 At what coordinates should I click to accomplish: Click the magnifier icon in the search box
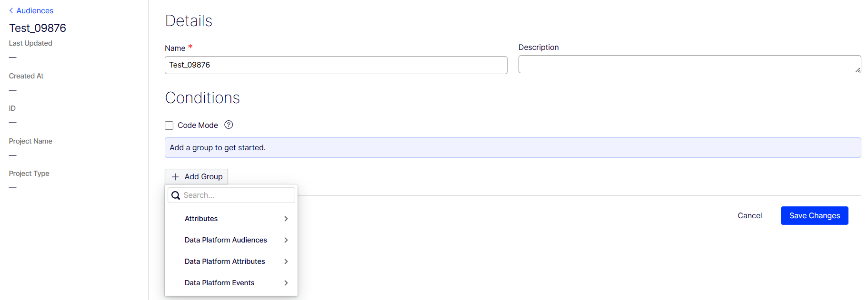(x=176, y=195)
